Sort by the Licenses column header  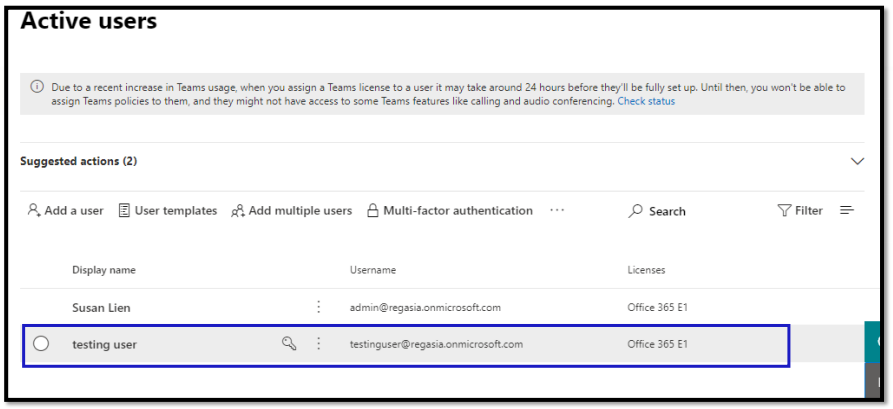[646, 270]
